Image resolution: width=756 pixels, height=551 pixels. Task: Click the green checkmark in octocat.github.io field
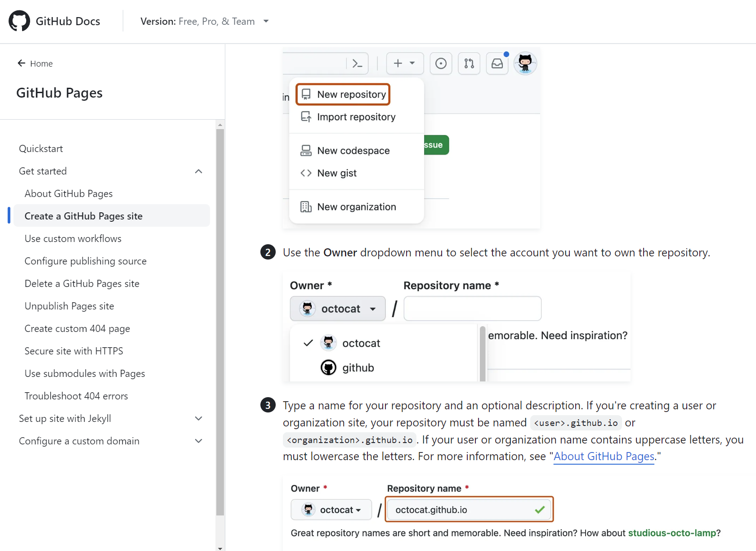click(540, 510)
